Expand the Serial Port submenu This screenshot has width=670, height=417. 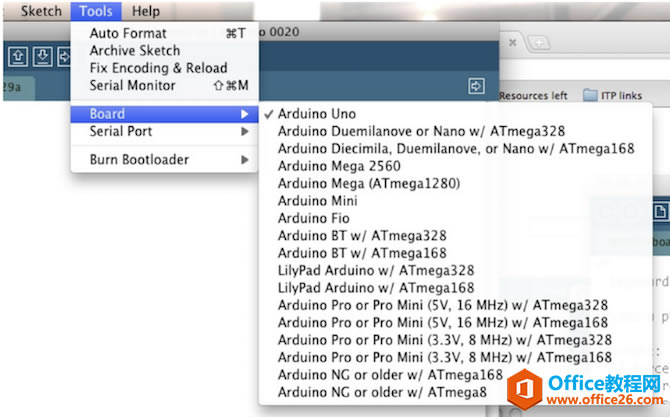165,131
